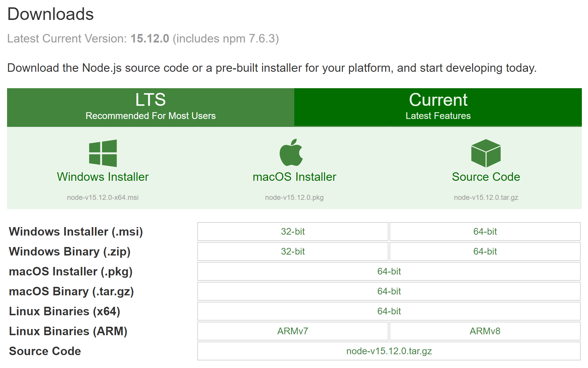Click the Windows Installer (.msi) row label

click(x=76, y=231)
